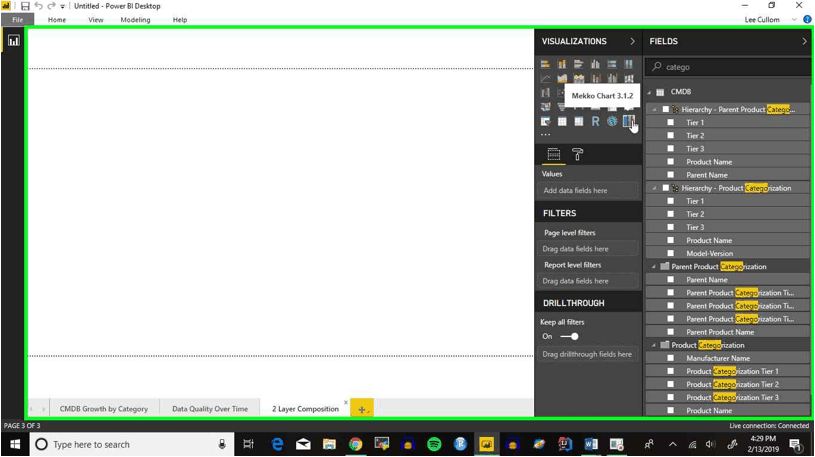The height and width of the screenshot is (457, 815).
Task: Select the Waterfall chart visual
Action: pos(545,93)
